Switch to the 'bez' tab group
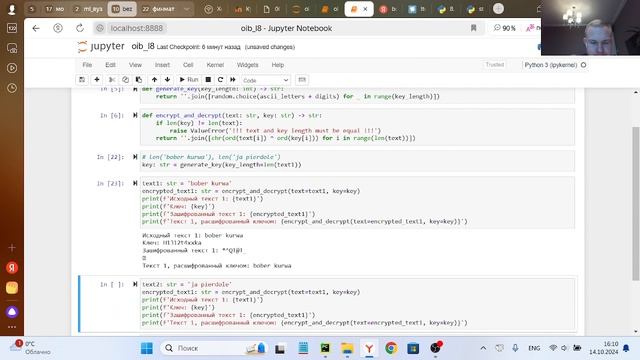640x360 pixels. click(x=122, y=9)
